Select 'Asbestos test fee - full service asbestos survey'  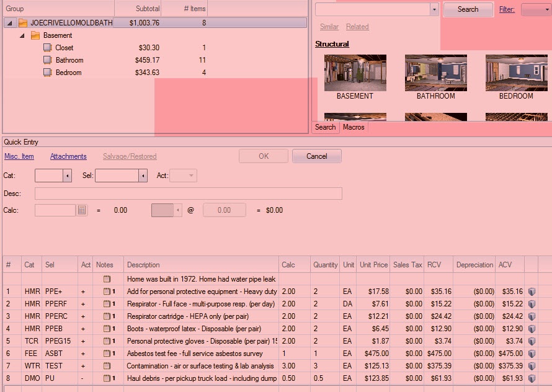point(195,354)
